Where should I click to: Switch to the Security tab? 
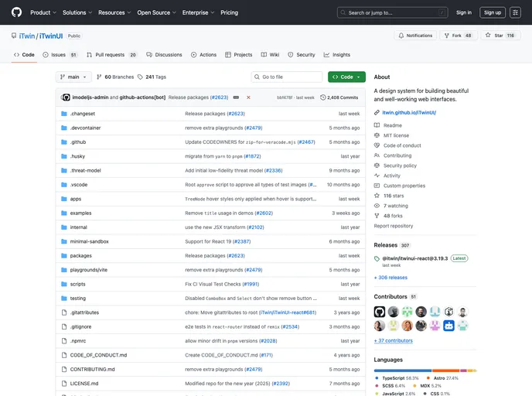coord(302,55)
